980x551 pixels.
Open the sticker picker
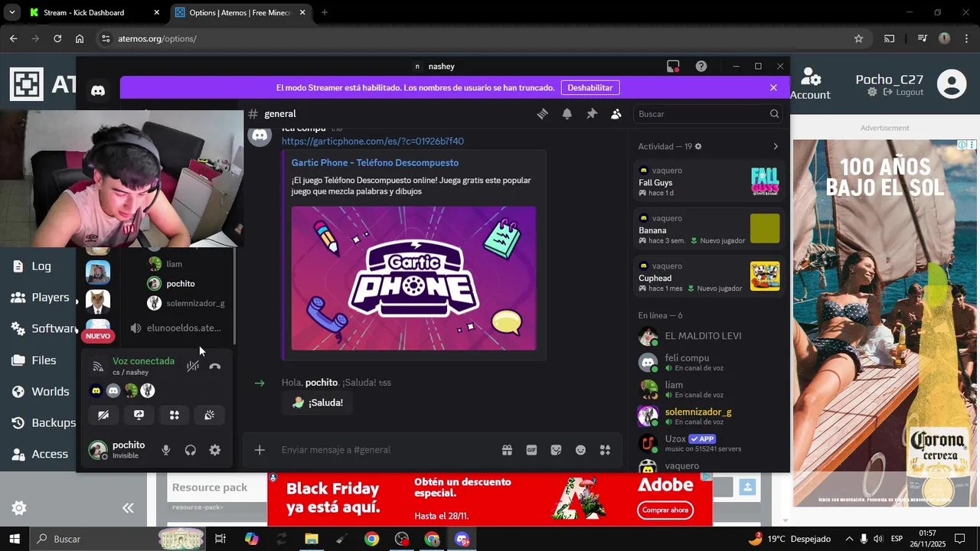tap(556, 450)
